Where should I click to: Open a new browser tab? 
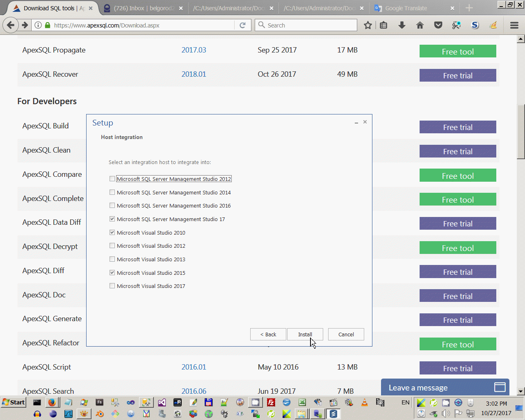[x=469, y=8]
